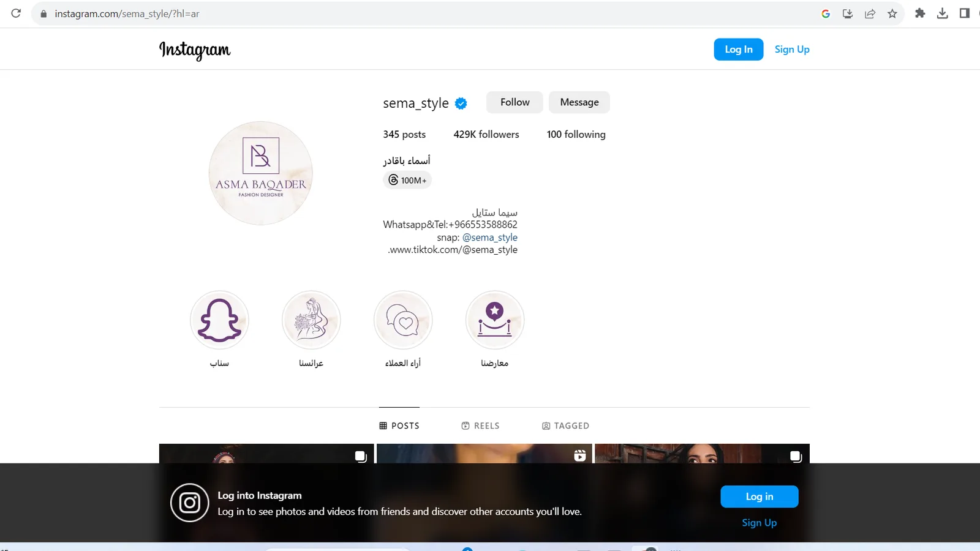Click the verified badge beside sema_style

[461, 103]
